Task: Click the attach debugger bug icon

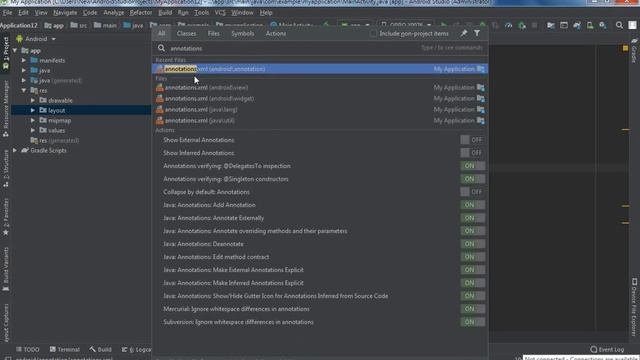Action: pyautogui.click(x=522, y=25)
